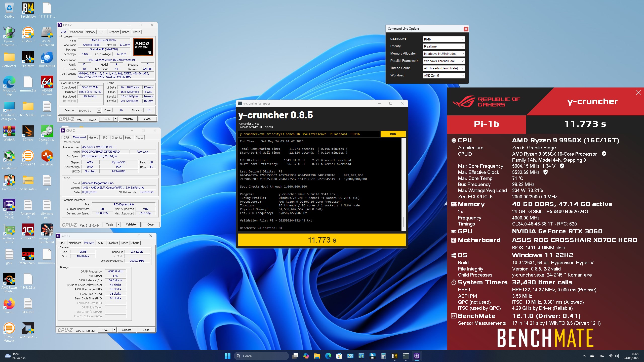Screen dimensions: 644x362
Task: Open 3DMark Vantage desktop shortcut
Action: click(x=9, y=332)
